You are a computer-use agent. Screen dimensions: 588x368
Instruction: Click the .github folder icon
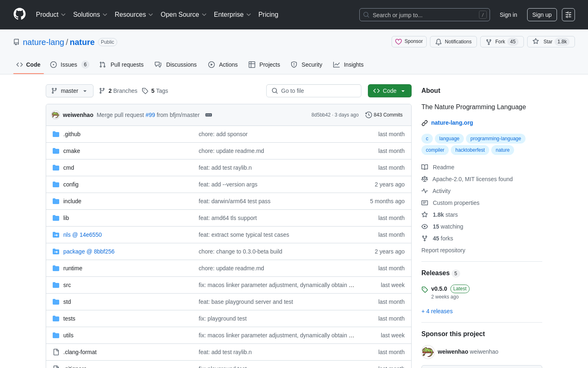(56, 134)
